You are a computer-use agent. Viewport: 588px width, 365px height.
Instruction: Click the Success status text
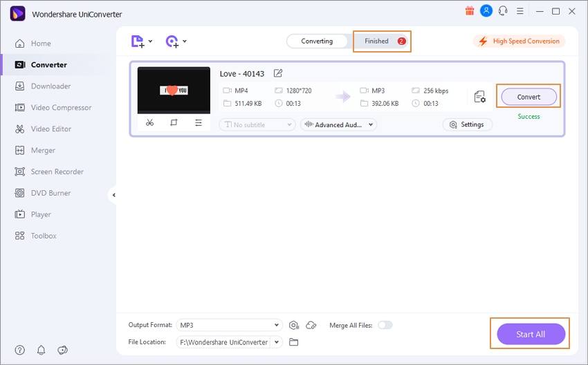pos(529,117)
